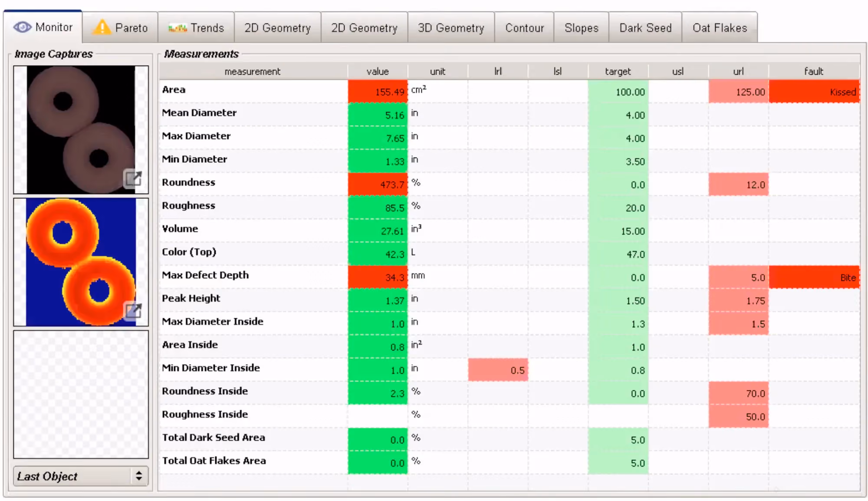The width and height of the screenshot is (868, 501).
Task: Click the 125.00 Area url limit cell
Action: 738,92
